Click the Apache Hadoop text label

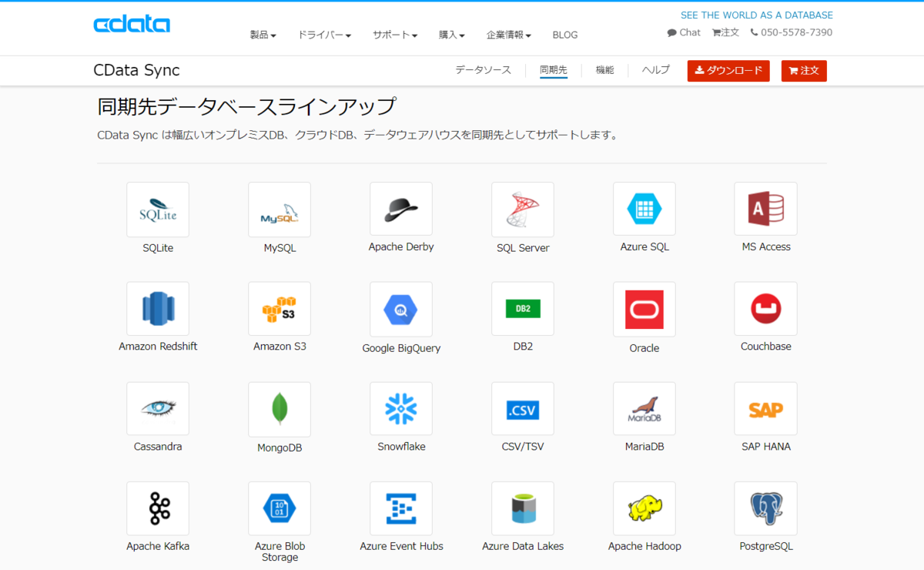click(x=644, y=546)
